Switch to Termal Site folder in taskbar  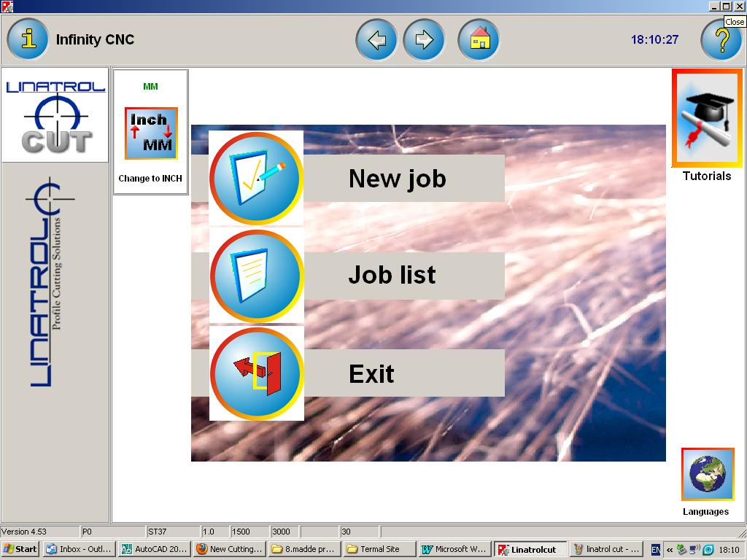(x=379, y=549)
